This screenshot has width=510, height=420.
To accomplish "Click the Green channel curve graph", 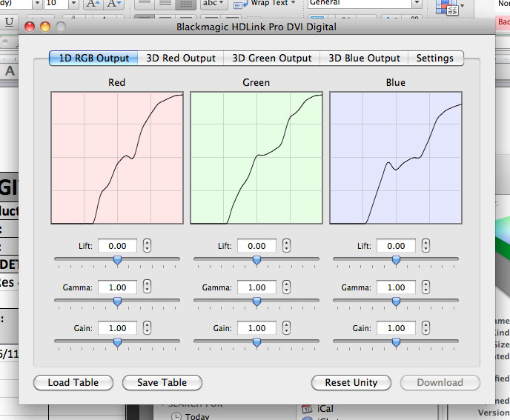I will (x=256, y=158).
